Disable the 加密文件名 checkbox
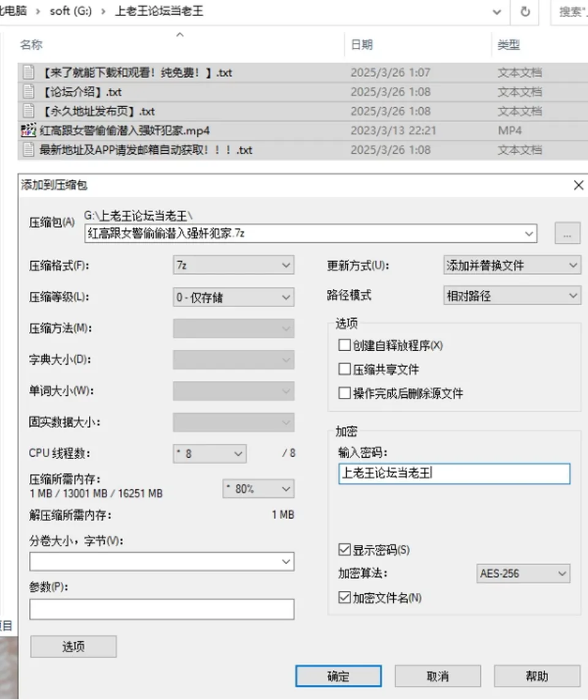588x700 pixels. point(344,597)
